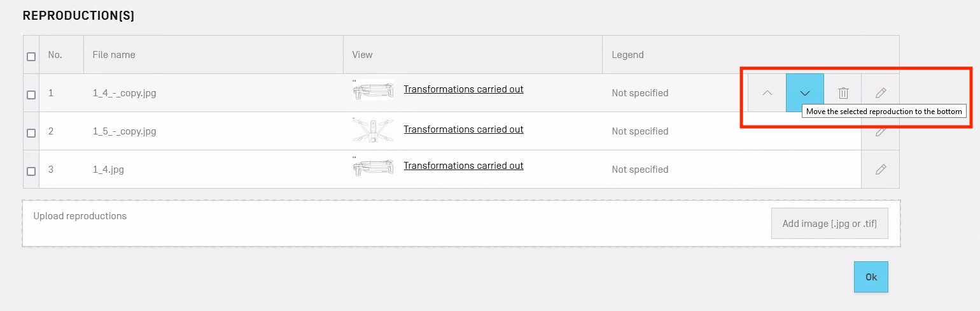Move reproduction 1 to the bottom

(804, 93)
